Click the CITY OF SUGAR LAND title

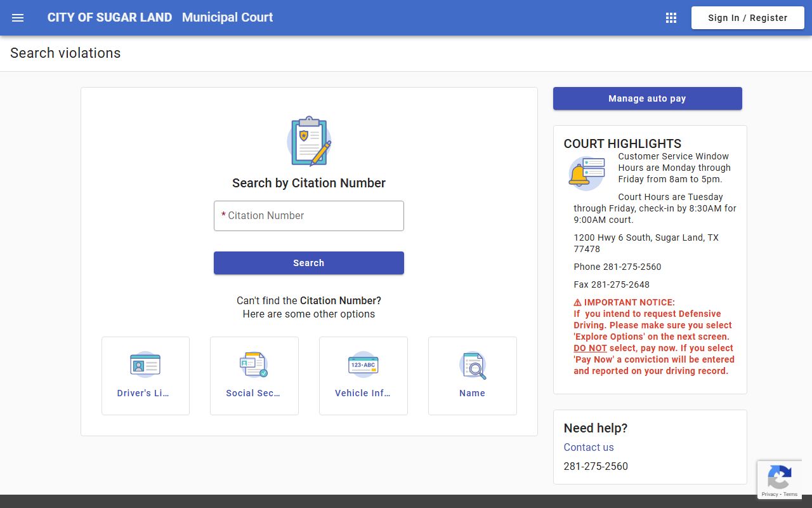pyautogui.click(x=110, y=18)
